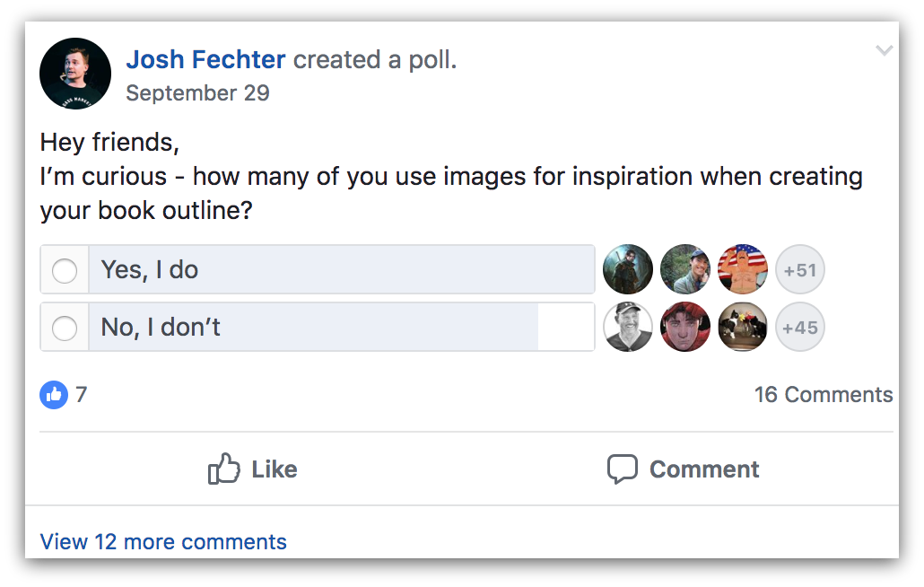Click first voter avatar on Yes option
924x587 pixels.
pos(628,270)
